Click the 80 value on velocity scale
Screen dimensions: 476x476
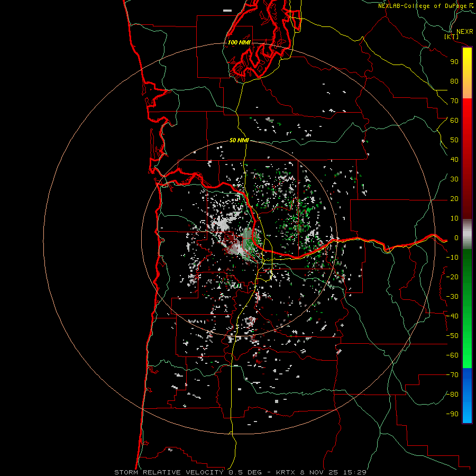(454, 81)
